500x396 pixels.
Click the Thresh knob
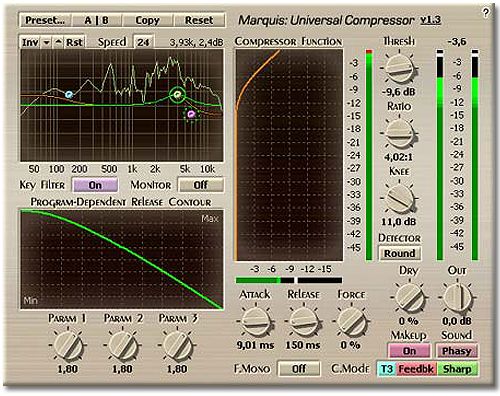399,68
